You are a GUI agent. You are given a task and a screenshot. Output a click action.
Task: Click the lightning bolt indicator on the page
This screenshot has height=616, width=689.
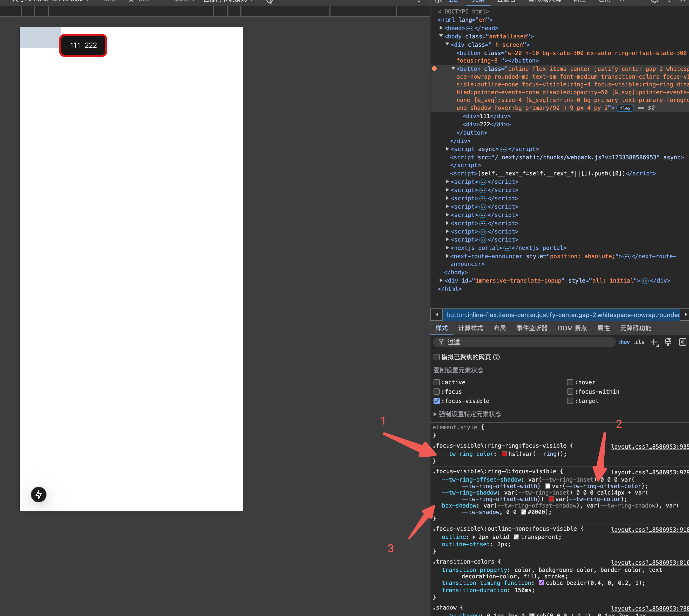[39, 495]
